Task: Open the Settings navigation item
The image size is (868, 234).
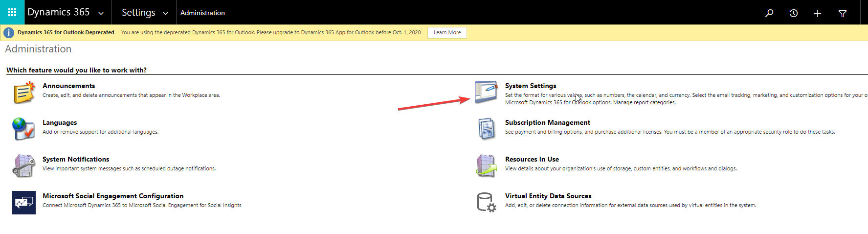Action: pyautogui.click(x=138, y=13)
